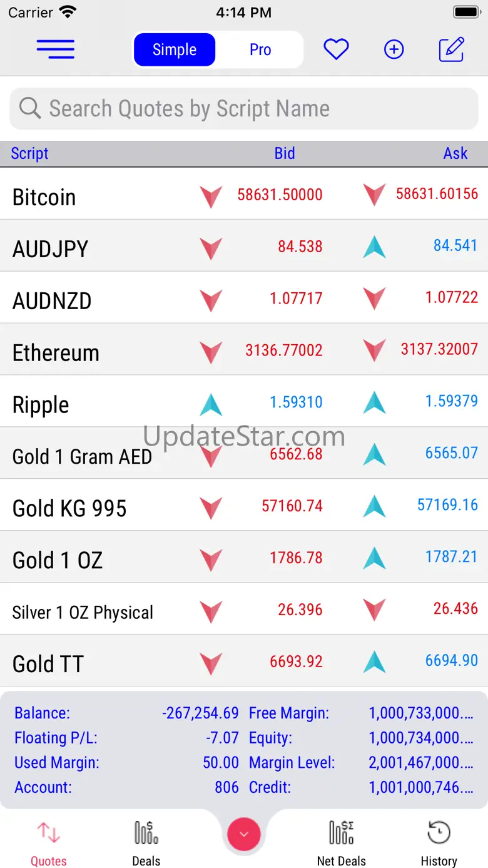Open the Ethereum quote row
488x868 pixels.
(56, 353)
